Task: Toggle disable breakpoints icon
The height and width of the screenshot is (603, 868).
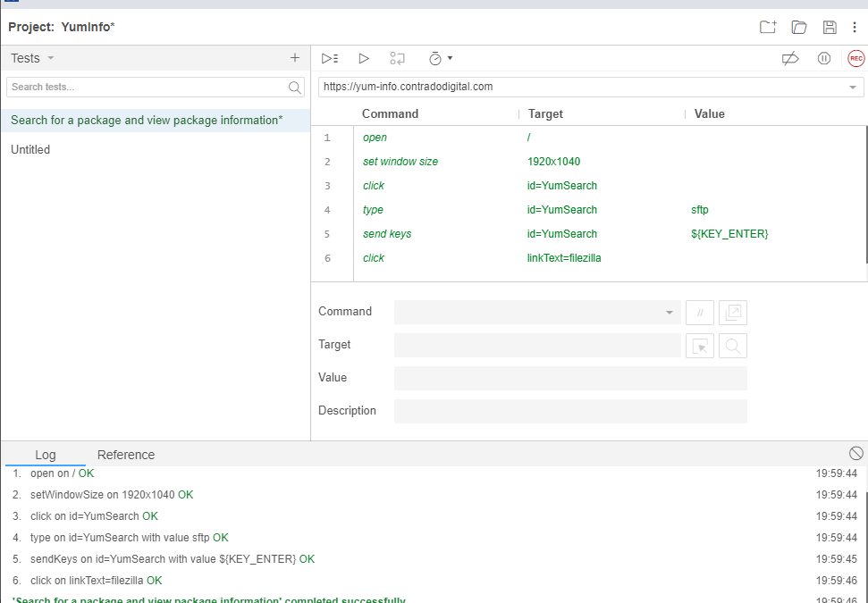Action: coord(790,58)
